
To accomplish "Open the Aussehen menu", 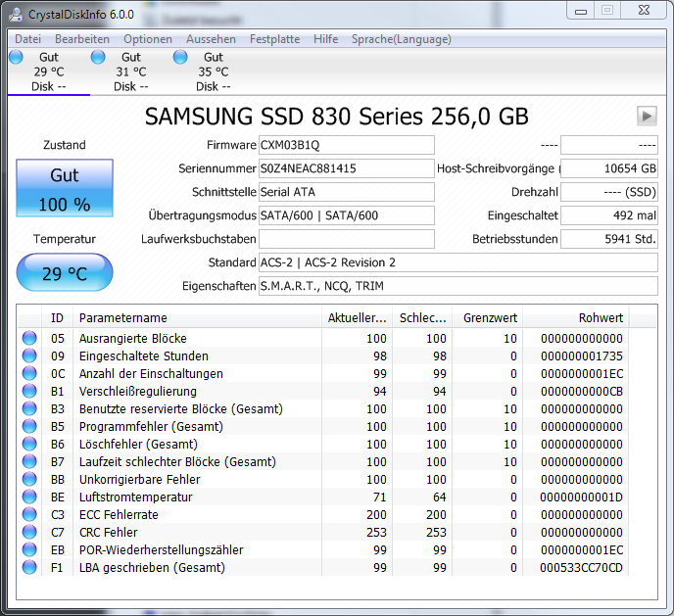I will pyautogui.click(x=211, y=39).
